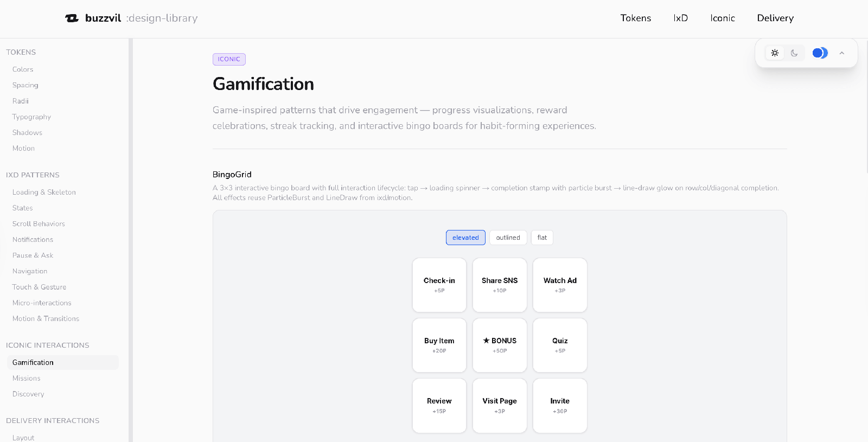This screenshot has width=868, height=442.
Task: Tap the star BONUS bingo tile
Action: coord(500,345)
